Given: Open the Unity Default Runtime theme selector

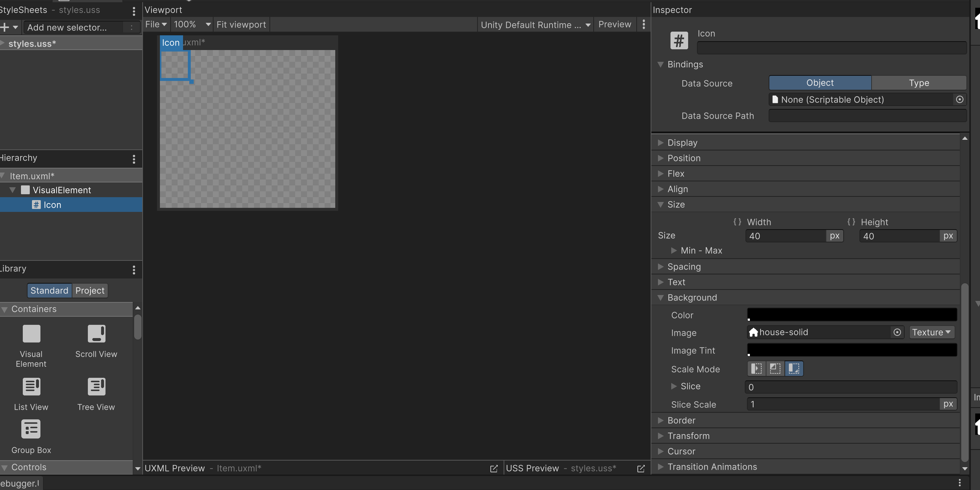Looking at the screenshot, I should [535, 24].
